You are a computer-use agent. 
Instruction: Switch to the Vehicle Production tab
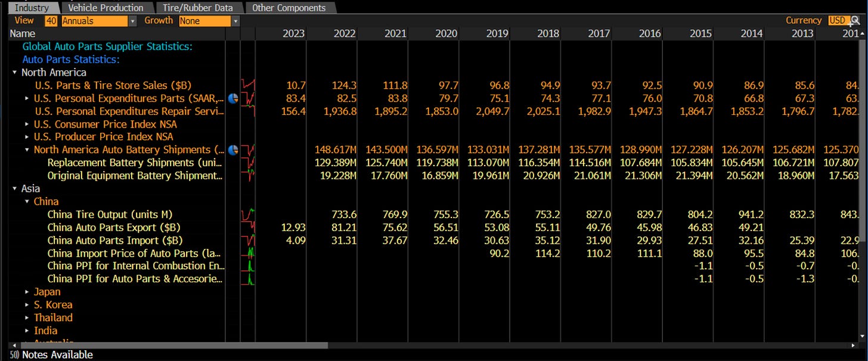tap(106, 8)
